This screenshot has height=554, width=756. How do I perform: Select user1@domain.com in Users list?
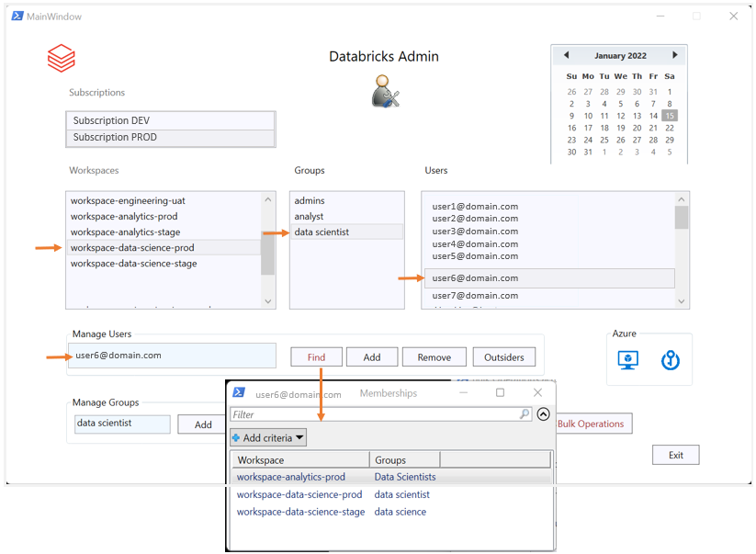(x=474, y=206)
